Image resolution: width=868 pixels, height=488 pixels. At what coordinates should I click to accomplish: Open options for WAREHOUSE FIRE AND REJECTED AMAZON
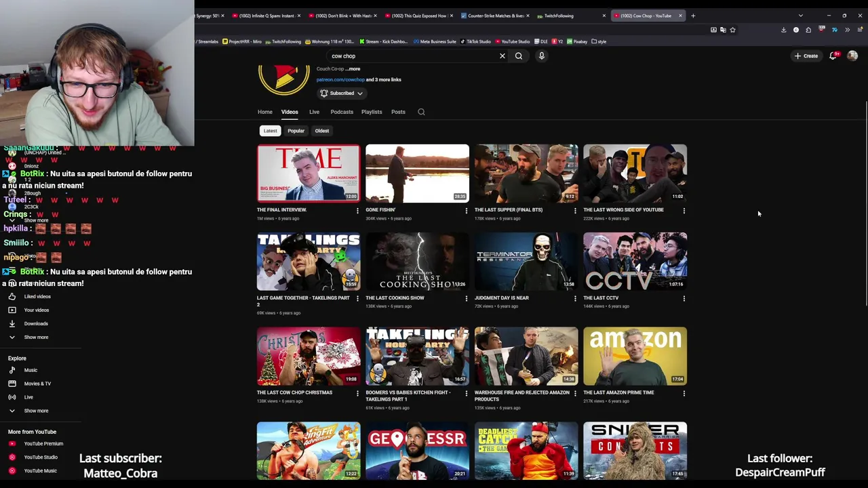tap(575, 393)
